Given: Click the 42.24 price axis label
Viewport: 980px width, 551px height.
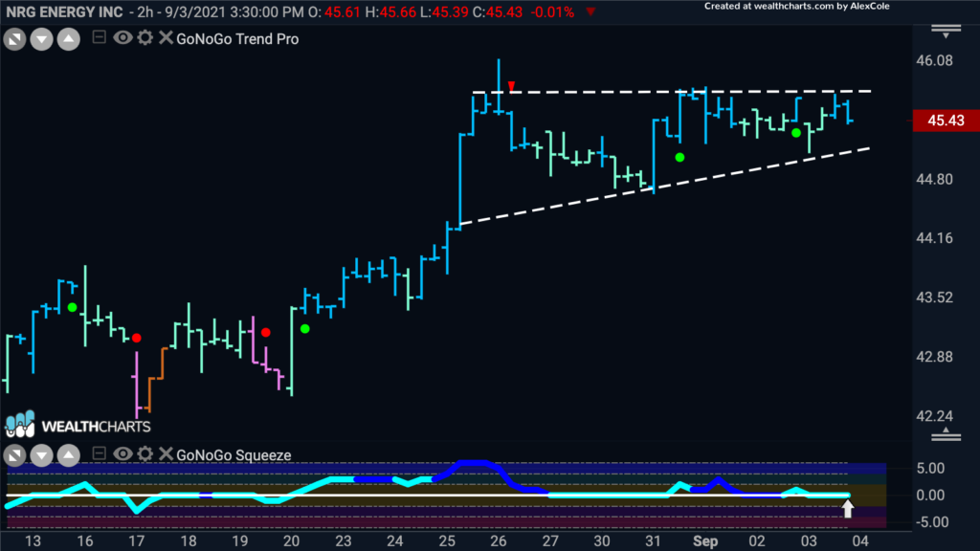Looking at the screenshot, I should click(934, 416).
